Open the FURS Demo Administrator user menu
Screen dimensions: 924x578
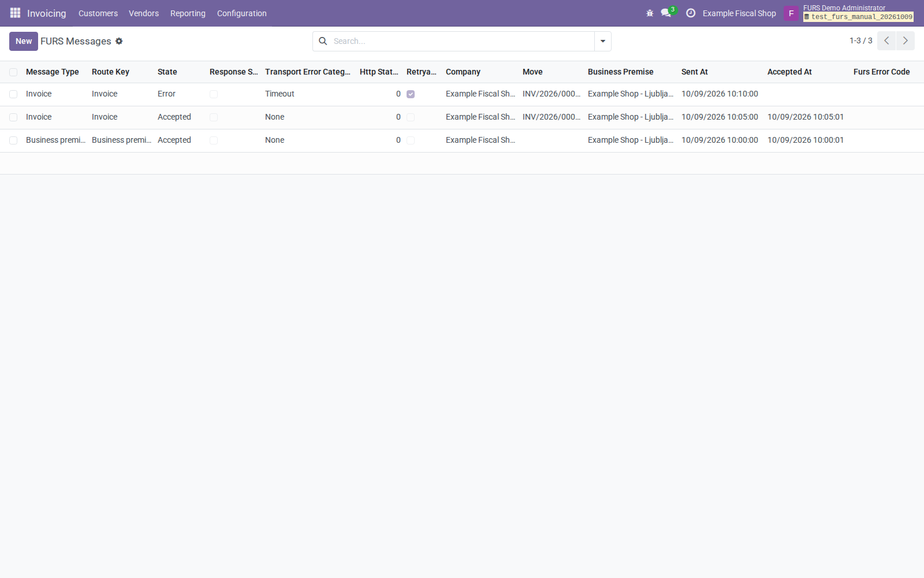858,13
